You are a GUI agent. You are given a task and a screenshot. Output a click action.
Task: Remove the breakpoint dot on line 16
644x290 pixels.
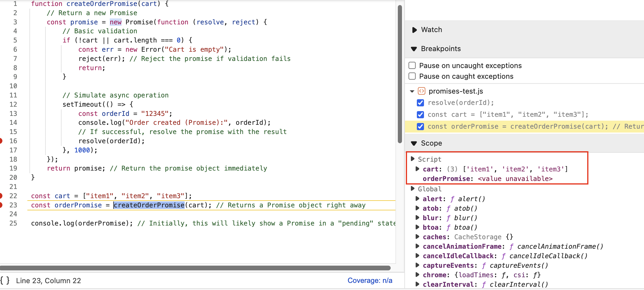pyautogui.click(x=1, y=141)
